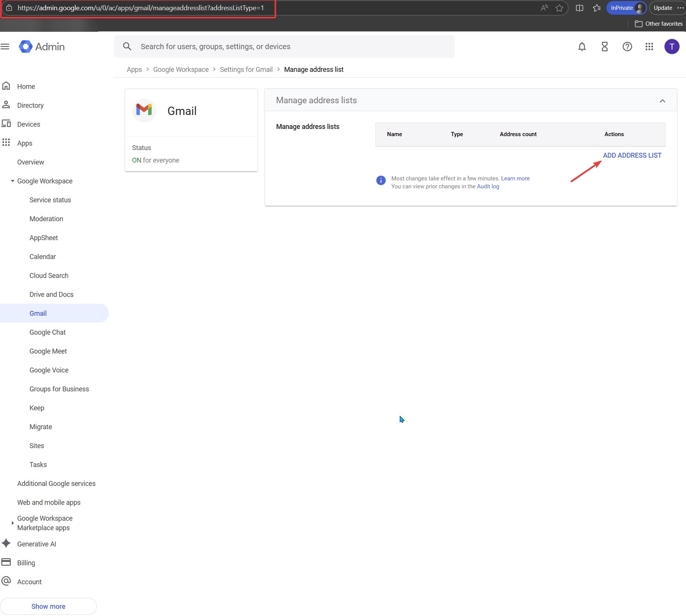686x616 pixels.
Task: Collapse the Manage address lists panel
Action: [x=663, y=101]
